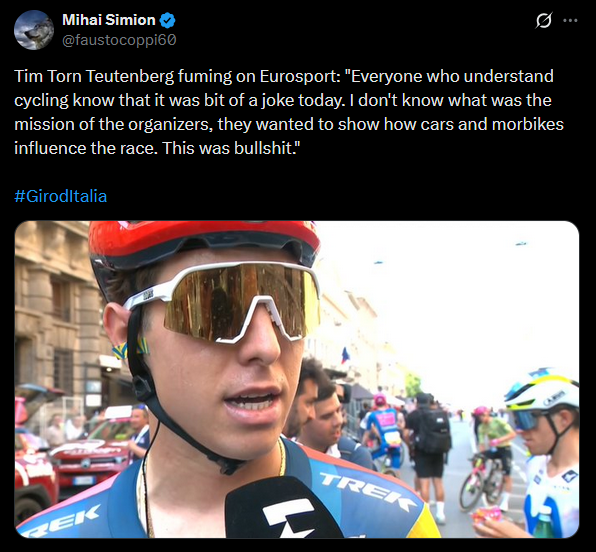596x552 pixels.
Task: Open the attached interview photo
Action: (297, 379)
